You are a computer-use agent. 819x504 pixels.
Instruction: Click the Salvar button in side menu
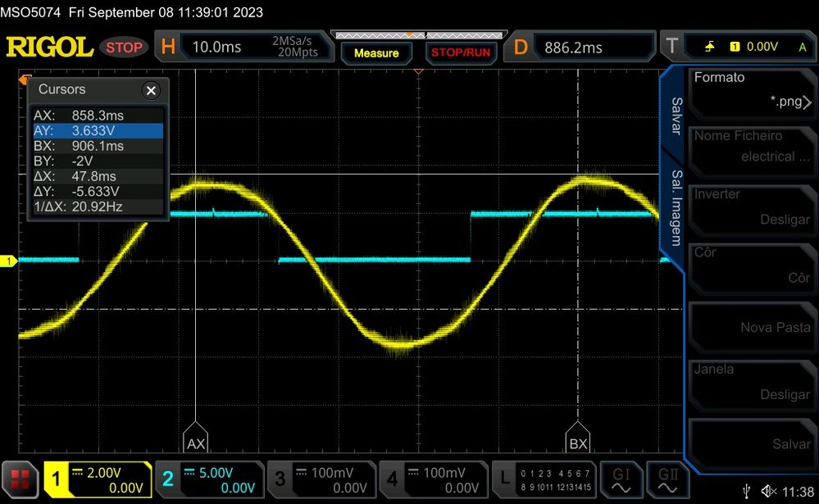click(752, 444)
